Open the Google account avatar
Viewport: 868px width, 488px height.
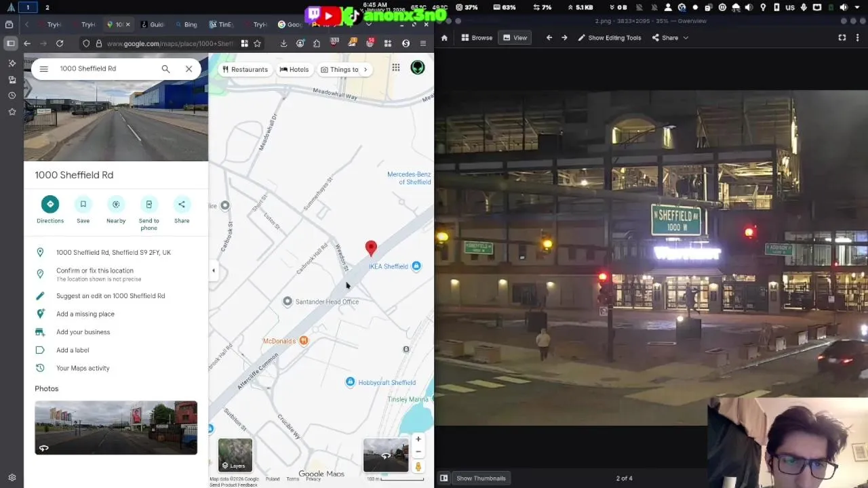point(418,68)
